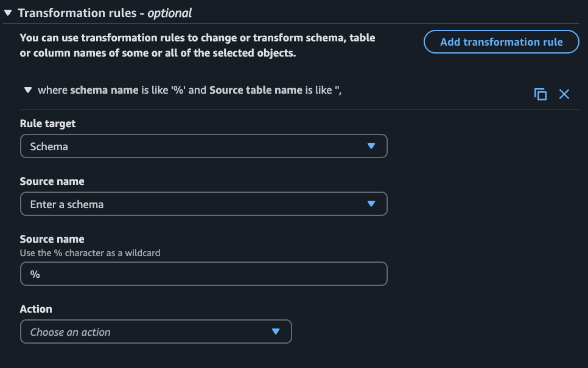The image size is (588, 368).
Task: Click the Add transformation rule button
Action: (501, 42)
